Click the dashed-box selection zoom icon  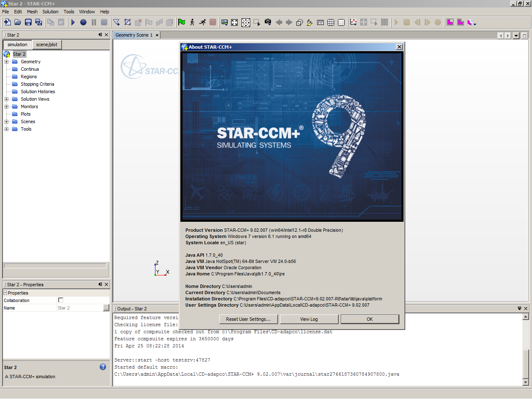point(257,22)
